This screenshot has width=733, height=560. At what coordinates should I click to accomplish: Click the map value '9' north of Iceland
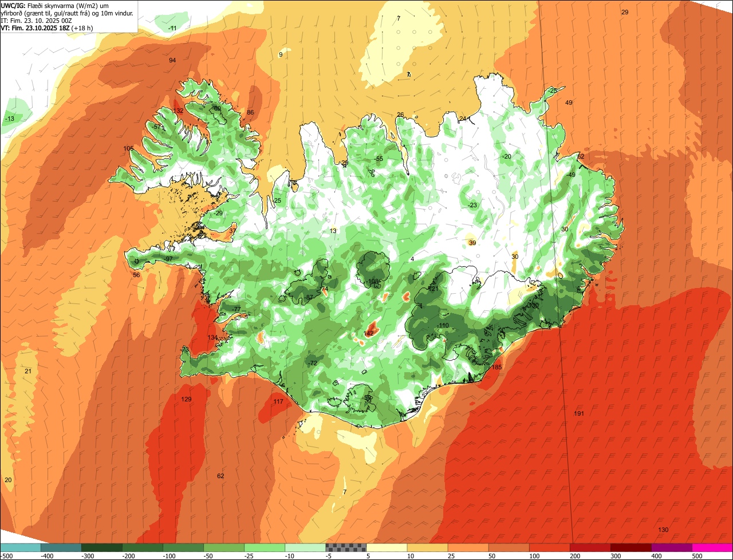(x=281, y=54)
